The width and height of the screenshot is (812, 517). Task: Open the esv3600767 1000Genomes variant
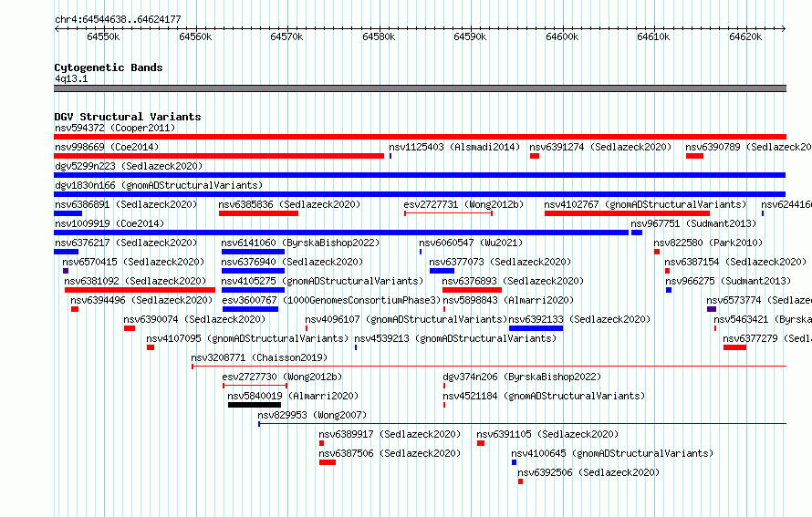point(331,300)
